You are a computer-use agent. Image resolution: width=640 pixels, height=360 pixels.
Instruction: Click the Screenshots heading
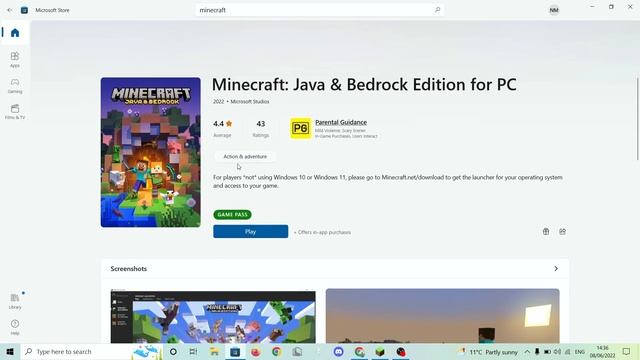129,269
